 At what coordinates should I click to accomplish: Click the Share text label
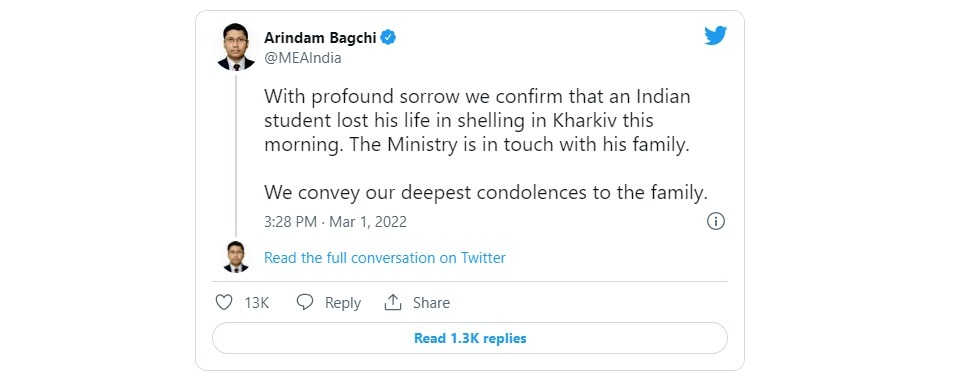(431, 303)
